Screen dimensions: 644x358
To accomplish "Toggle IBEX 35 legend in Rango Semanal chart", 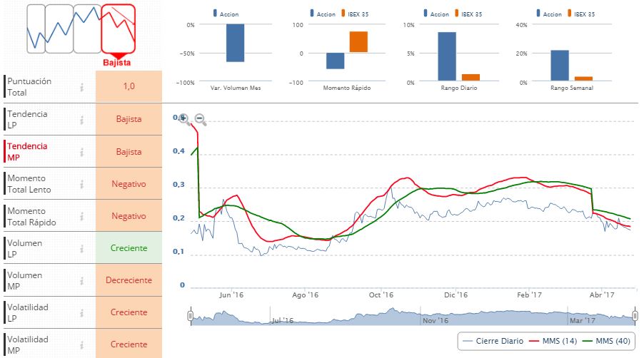I will point(581,14).
